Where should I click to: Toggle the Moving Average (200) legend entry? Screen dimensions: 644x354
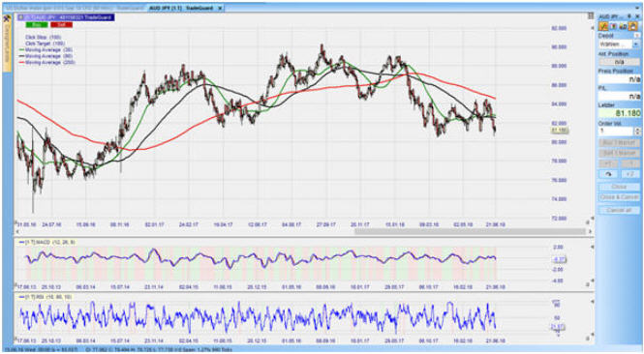point(47,62)
